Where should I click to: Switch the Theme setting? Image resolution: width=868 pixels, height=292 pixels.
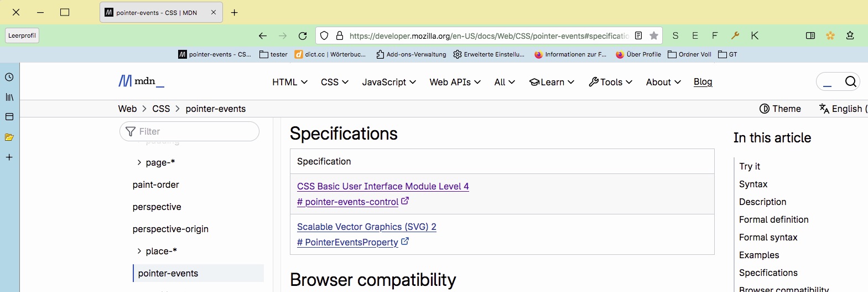tap(780, 109)
